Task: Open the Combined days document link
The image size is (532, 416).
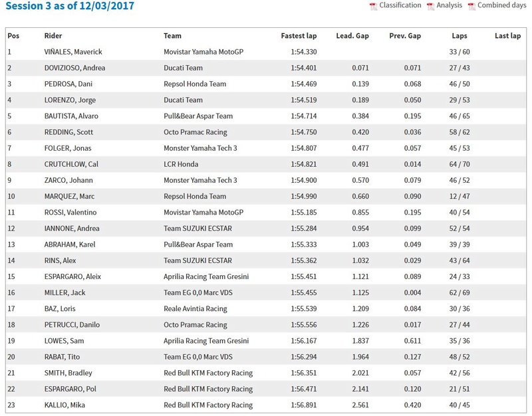Action: [502, 5]
